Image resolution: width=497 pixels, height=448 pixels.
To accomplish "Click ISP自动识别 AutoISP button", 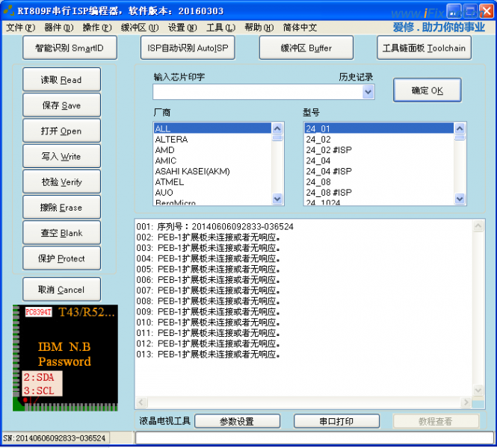I will pos(188,48).
